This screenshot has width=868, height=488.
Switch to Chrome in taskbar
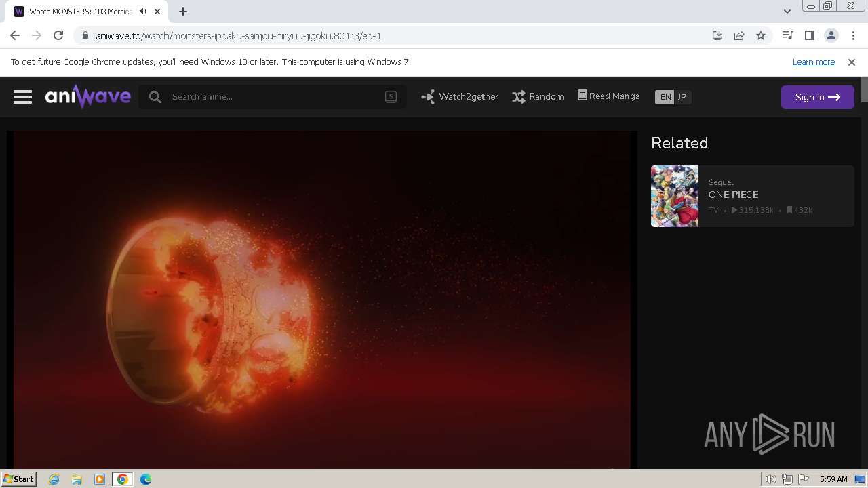pos(123,479)
